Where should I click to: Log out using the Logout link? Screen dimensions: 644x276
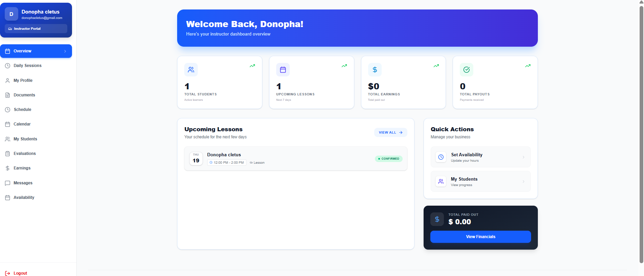(x=20, y=273)
